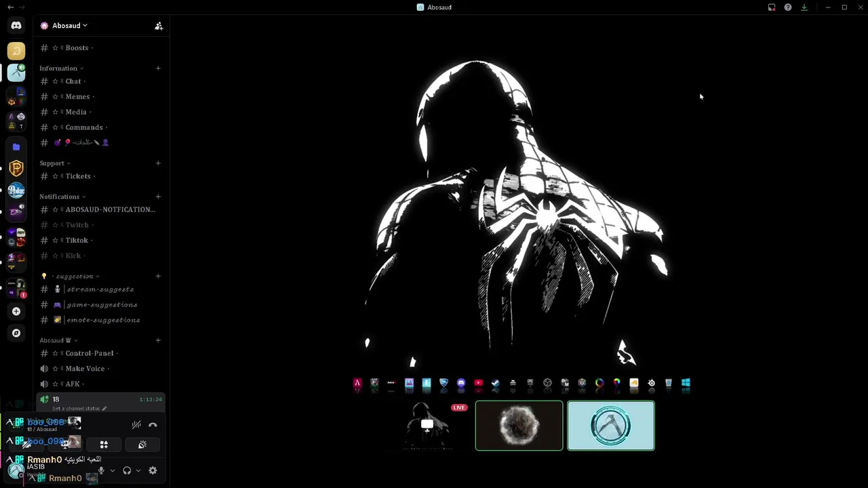The width and height of the screenshot is (868, 488).
Task: Open the voice Activities launcher button
Action: [104, 445]
